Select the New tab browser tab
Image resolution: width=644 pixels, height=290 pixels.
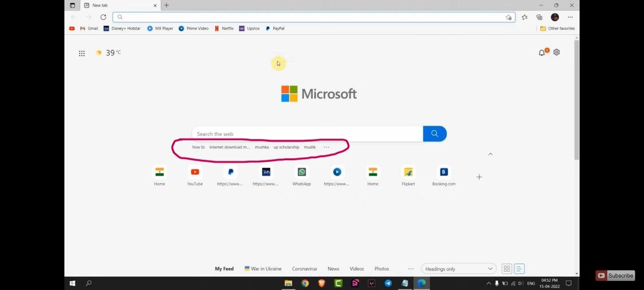(x=121, y=6)
